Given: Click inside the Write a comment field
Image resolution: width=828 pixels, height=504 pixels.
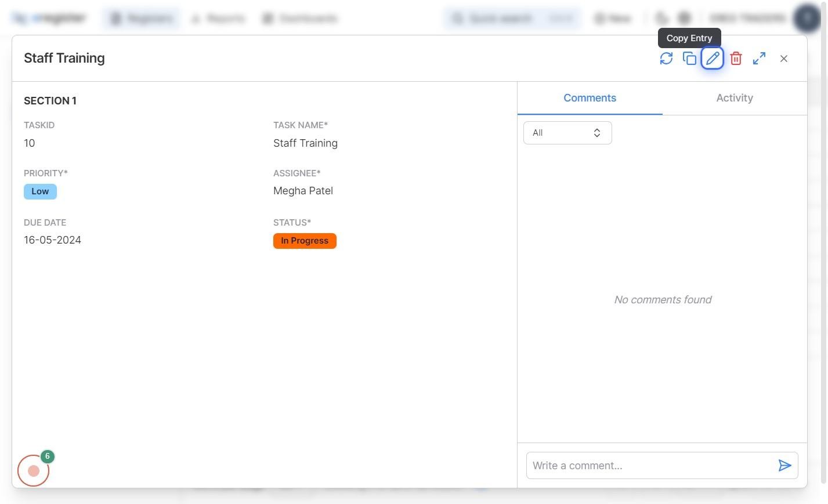Looking at the screenshot, I should (638, 465).
